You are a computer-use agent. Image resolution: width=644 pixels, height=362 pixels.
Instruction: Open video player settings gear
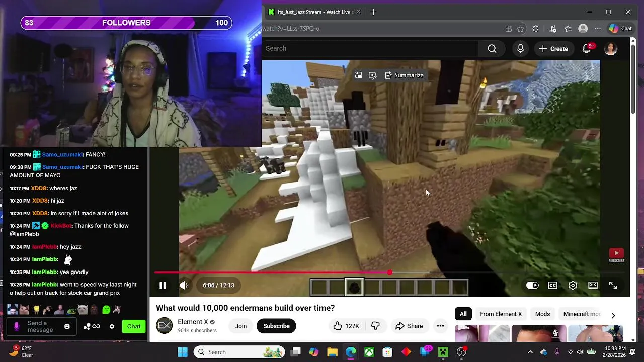pyautogui.click(x=573, y=285)
